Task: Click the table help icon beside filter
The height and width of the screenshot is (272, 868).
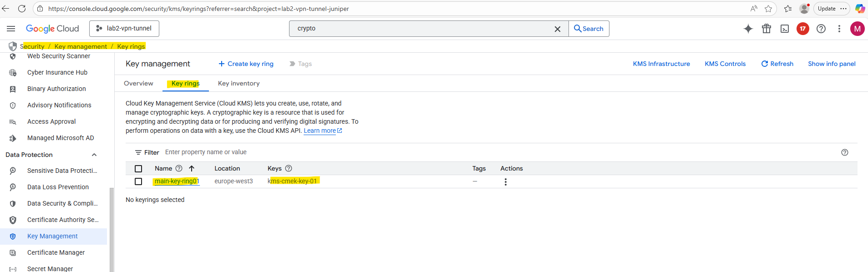Action: tap(845, 152)
